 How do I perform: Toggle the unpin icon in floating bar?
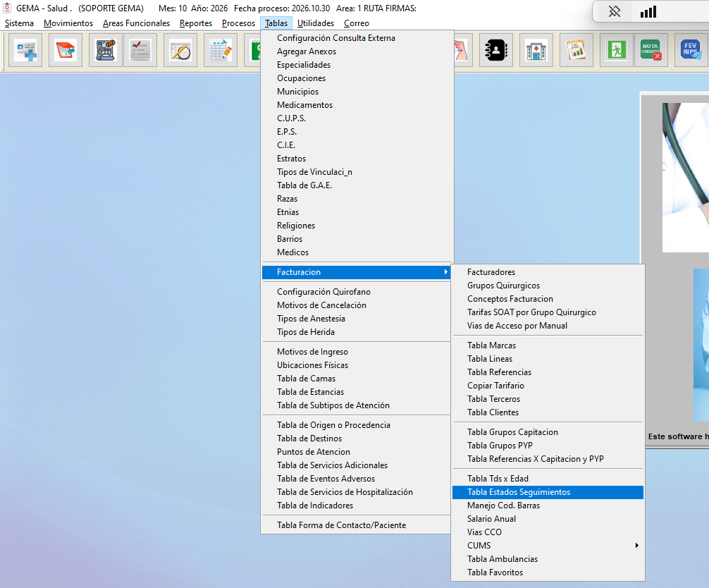[x=614, y=11]
